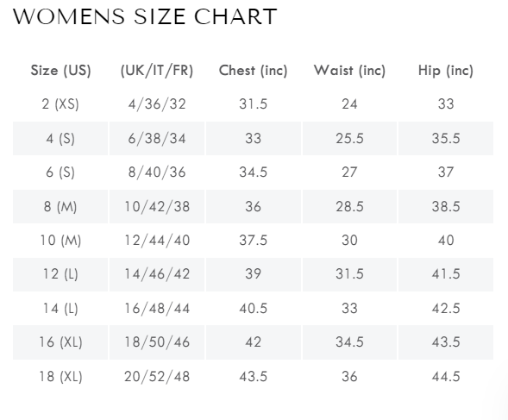508x420 pixels.
Task: Click the 8/40/36 cell
Action: pos(157,172)
